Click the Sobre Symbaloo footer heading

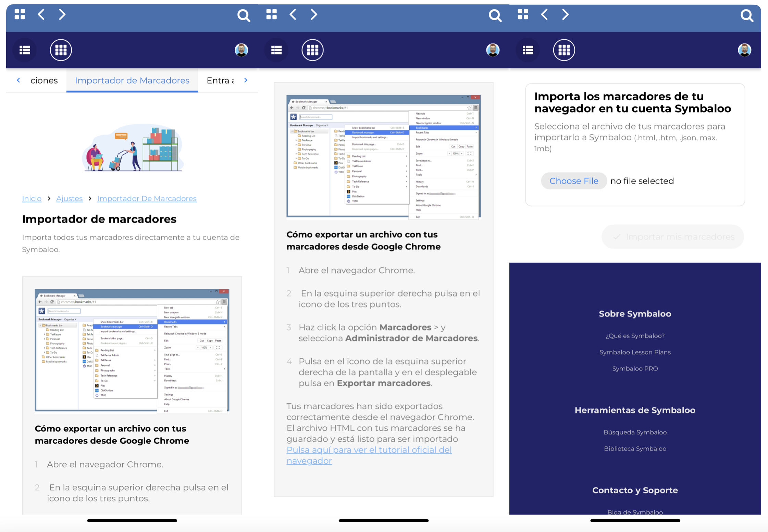tap(635, 314)
